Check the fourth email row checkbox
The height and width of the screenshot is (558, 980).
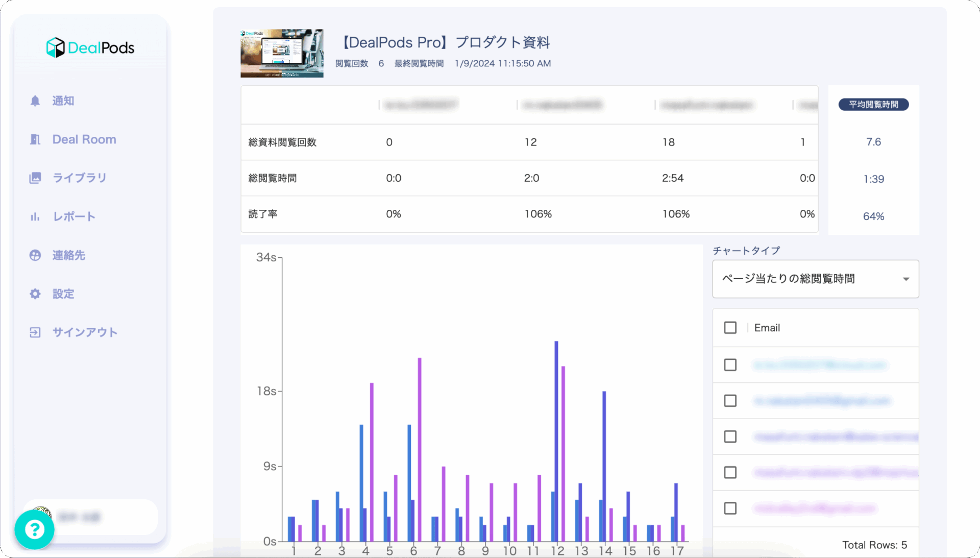tap(730, 472)
